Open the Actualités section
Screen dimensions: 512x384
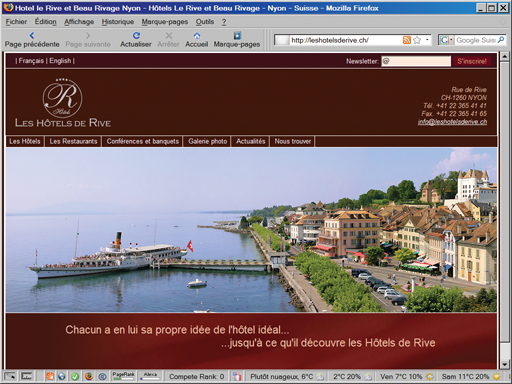(x=251, y=141)
